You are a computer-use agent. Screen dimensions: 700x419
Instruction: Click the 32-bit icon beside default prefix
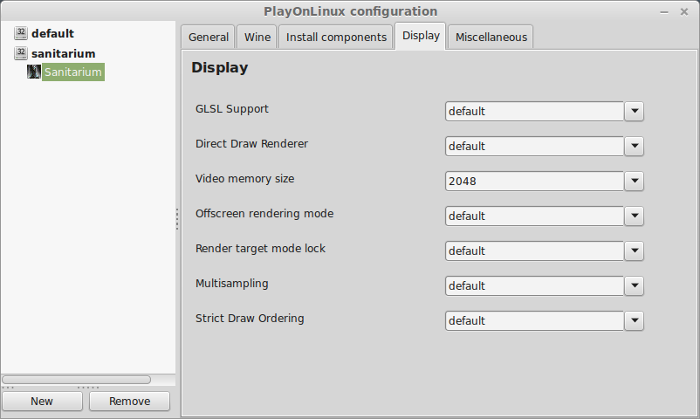(x=21, y=33)
